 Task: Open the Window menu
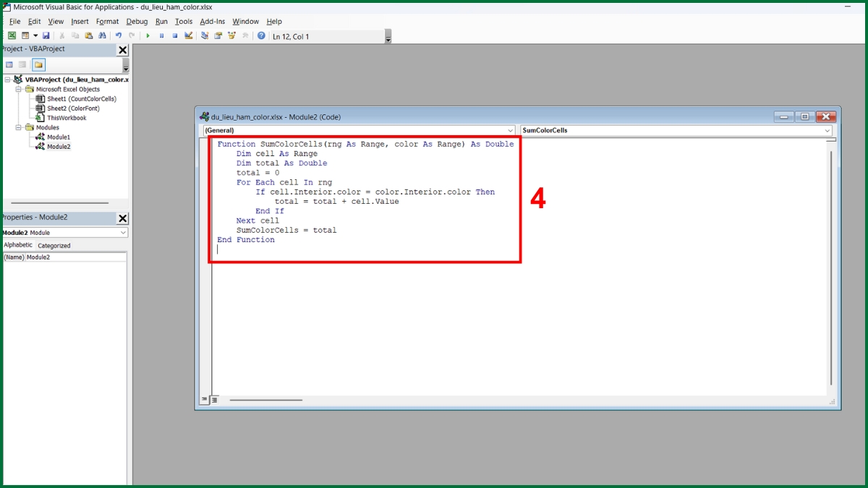(x=245, y=22)
